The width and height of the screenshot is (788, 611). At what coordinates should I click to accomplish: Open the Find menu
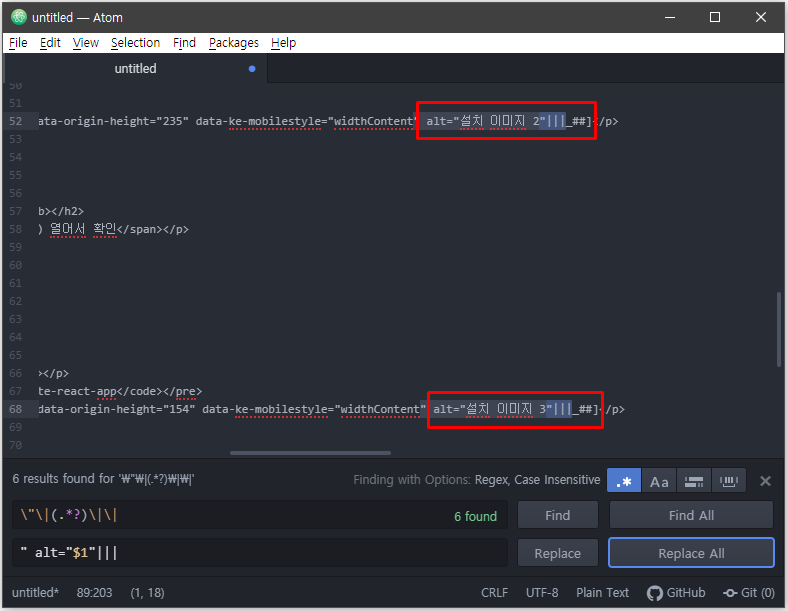(x=184, y=43)
